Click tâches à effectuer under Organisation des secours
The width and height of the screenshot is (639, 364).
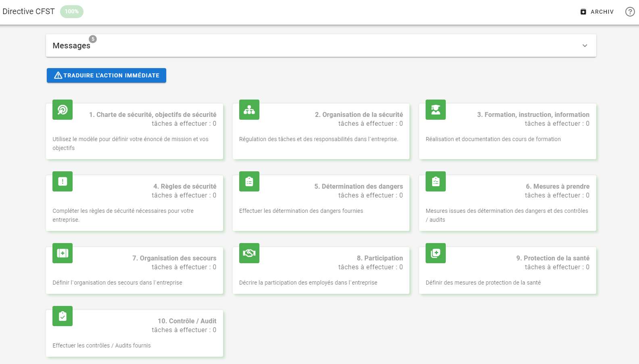pyautogui.click(x=184, y=267)
